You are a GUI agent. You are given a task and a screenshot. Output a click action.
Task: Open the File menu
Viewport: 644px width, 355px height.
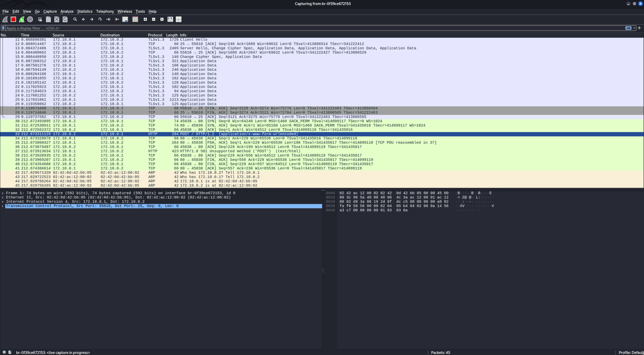pos(6,11)
